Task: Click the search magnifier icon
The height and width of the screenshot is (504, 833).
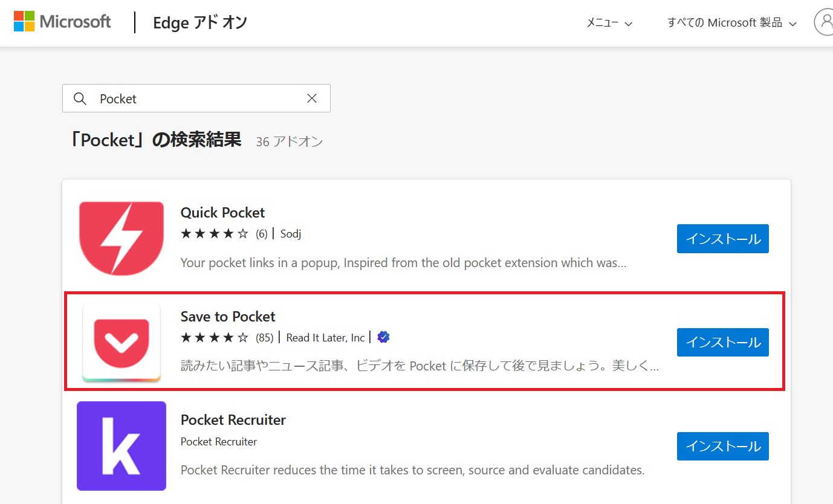Action: pos(80,99)
